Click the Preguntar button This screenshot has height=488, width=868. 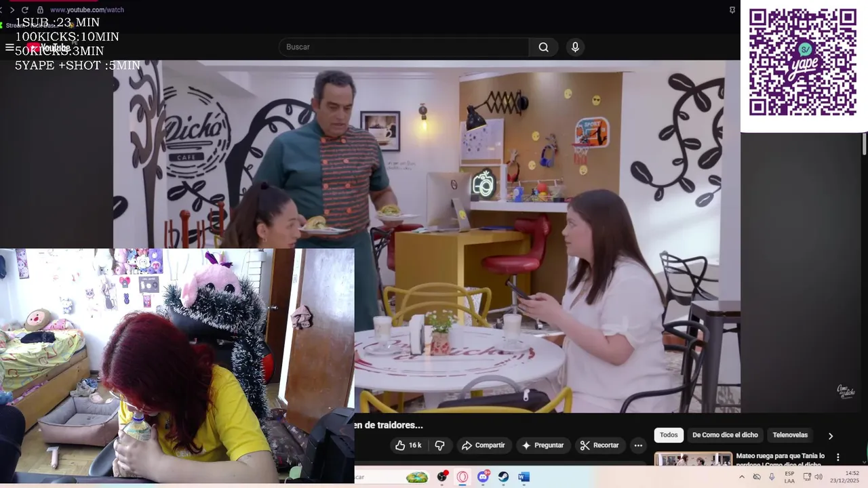point(542,445)
